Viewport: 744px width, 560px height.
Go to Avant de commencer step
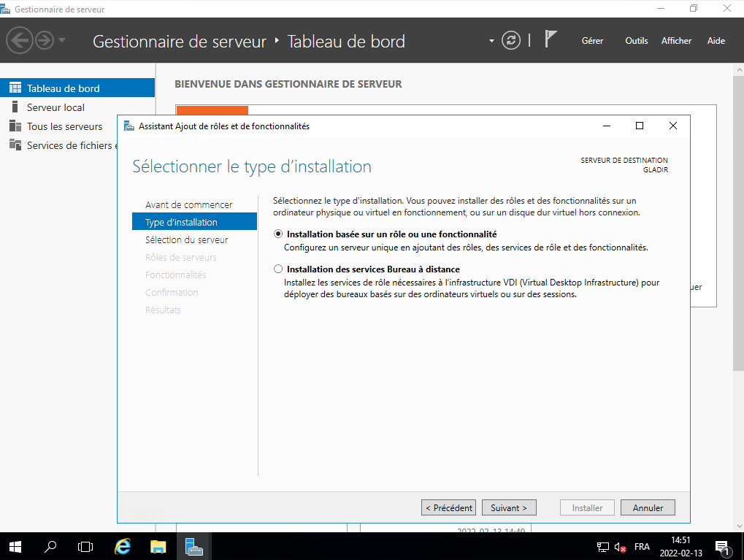click(x=189, y=204)
